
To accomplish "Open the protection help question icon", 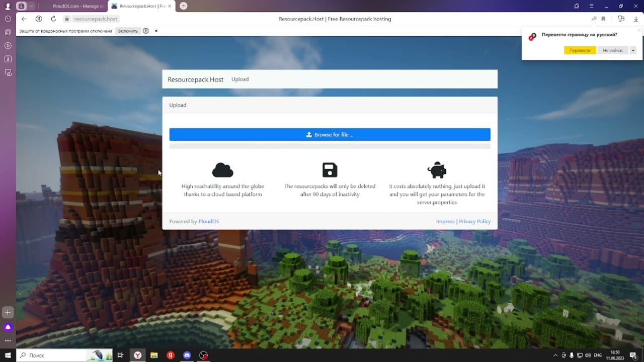I will 146,31.
